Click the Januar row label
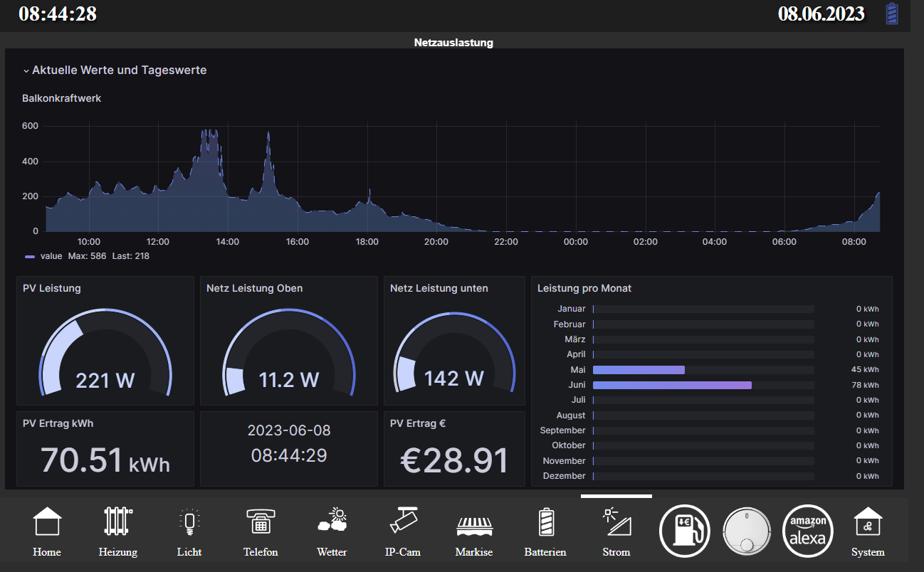Viewport: 924px width, 572px height. click(x=572, y=309)
